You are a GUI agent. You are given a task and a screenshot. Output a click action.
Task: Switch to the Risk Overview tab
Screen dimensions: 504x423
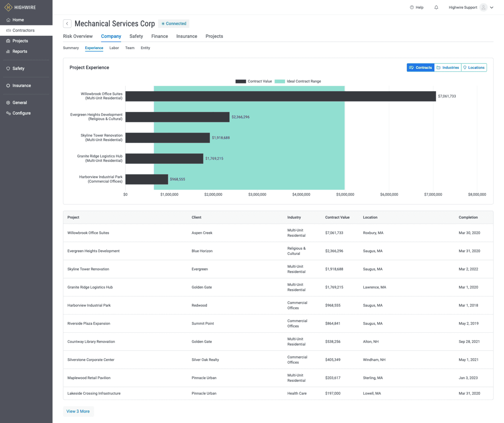(78, 37)
